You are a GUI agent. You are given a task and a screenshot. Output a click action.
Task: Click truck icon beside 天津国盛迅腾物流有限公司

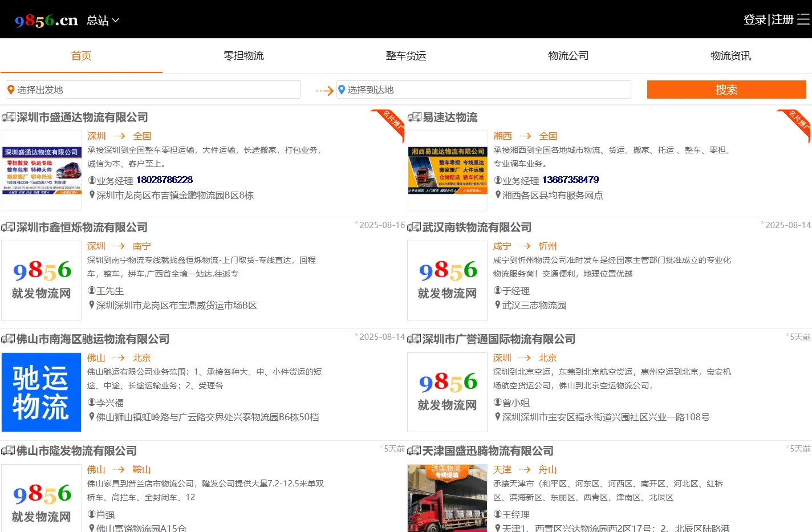[x=415, y=451]
